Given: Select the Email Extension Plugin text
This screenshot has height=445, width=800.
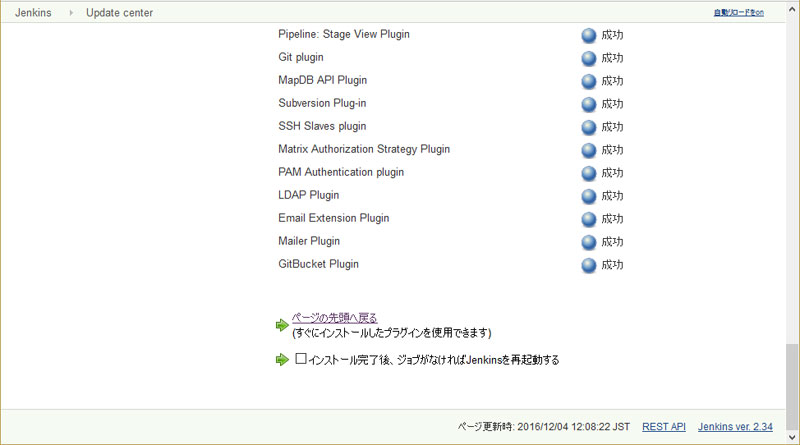Looking at the screenshot, I should [x=334, y=218].
